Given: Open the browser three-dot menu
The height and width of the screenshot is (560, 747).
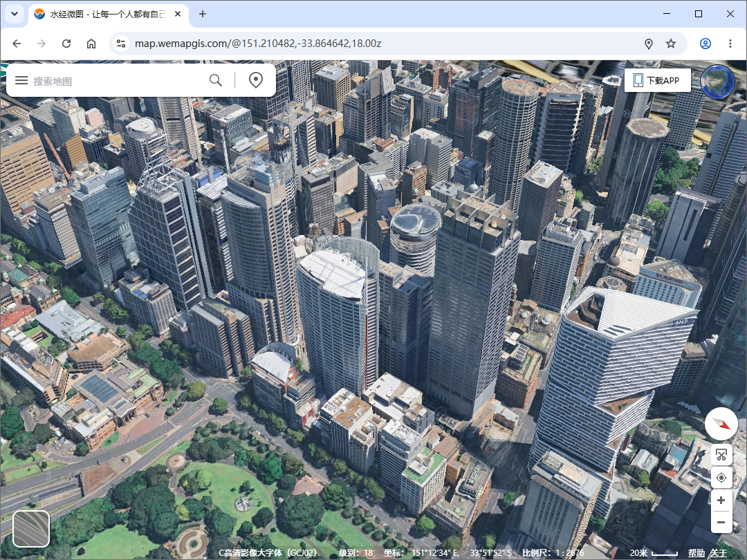Looking at the screenshot, I should point(730,44).
